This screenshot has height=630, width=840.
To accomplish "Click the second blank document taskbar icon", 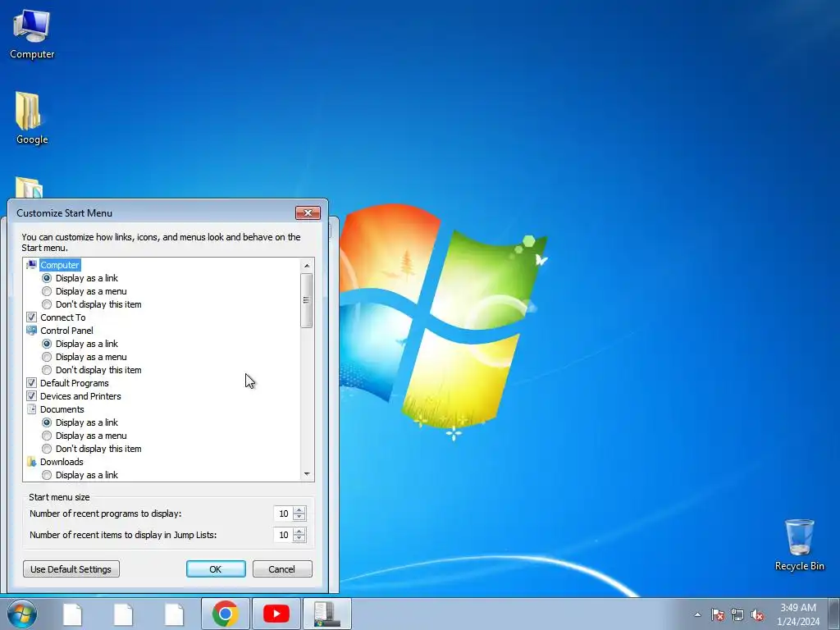I will click(x=123, y=614).
